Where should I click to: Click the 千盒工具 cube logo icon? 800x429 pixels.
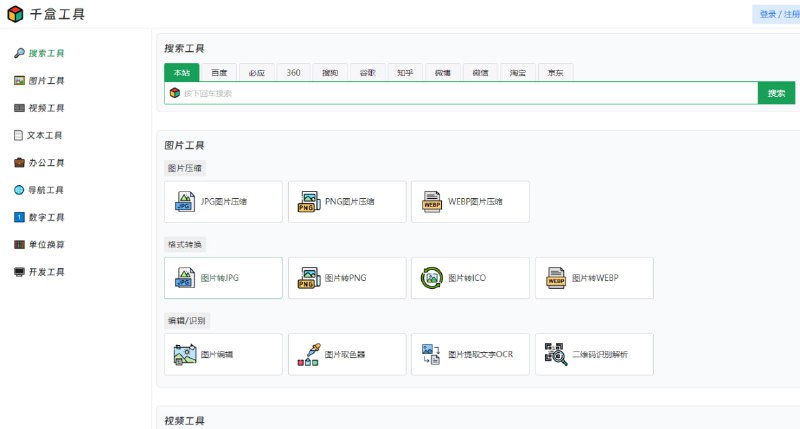pos(15,14)
